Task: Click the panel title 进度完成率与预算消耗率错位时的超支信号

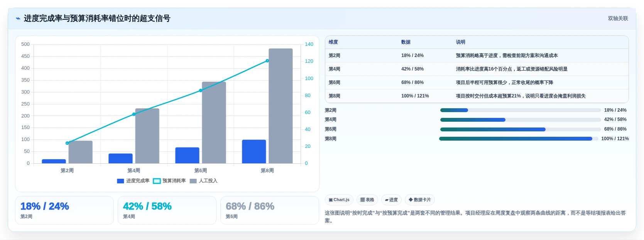Action: pyautogui.click(x=97, y=18)
